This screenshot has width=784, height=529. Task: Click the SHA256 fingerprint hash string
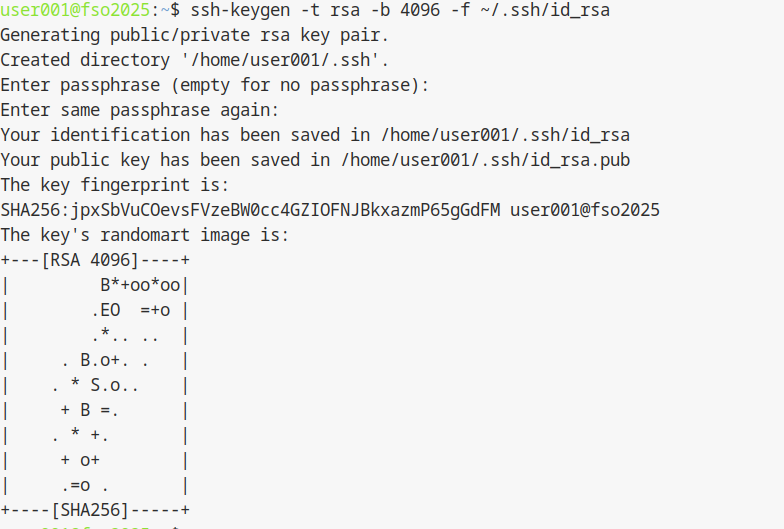[250, 210]
